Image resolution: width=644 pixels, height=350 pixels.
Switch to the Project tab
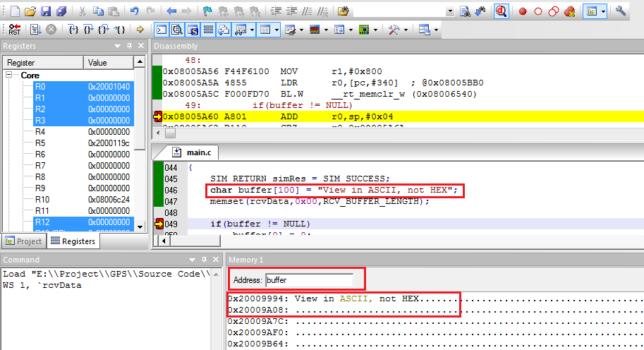(x=24, y=241)
